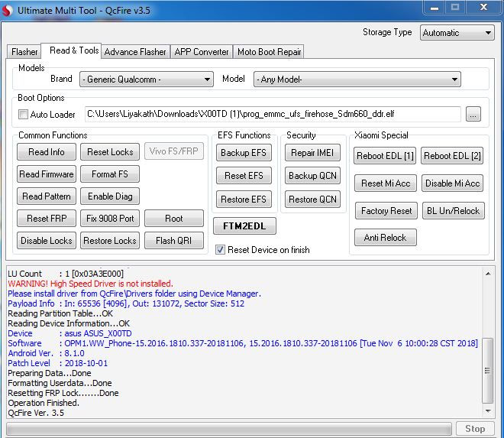Image resolution: width=504 pixels, height=438 pixels.
Task: Go to the APP Converter tab
Action: 202,51
